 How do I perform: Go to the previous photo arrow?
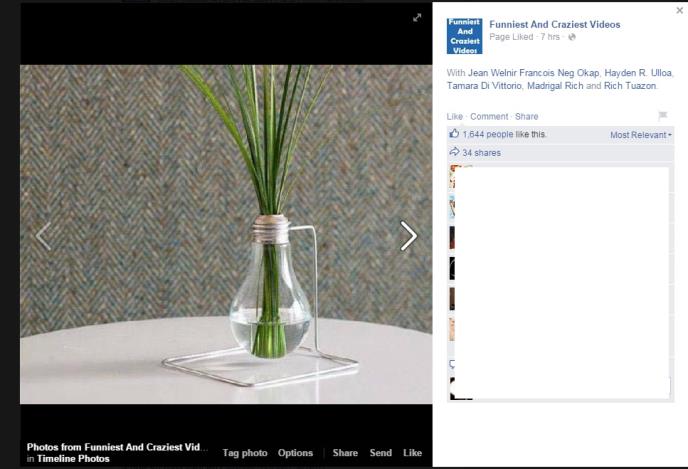point(43,236)
